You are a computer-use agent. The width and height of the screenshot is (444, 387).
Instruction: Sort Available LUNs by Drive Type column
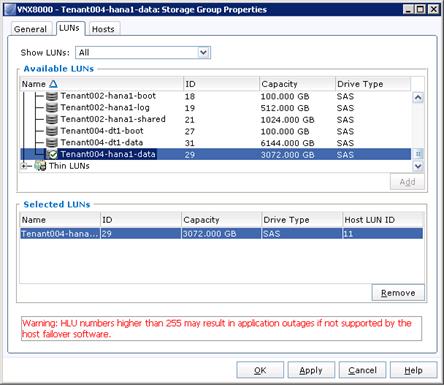point(373,84)
